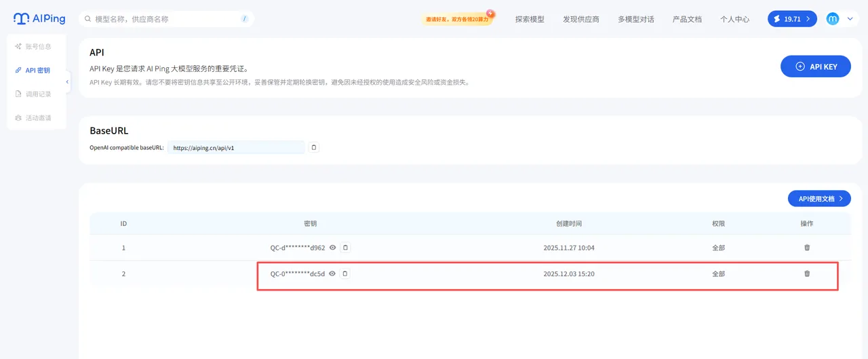
Task: Click the OpenAI compatible baseURL label
Action: [x=127, y=147]
